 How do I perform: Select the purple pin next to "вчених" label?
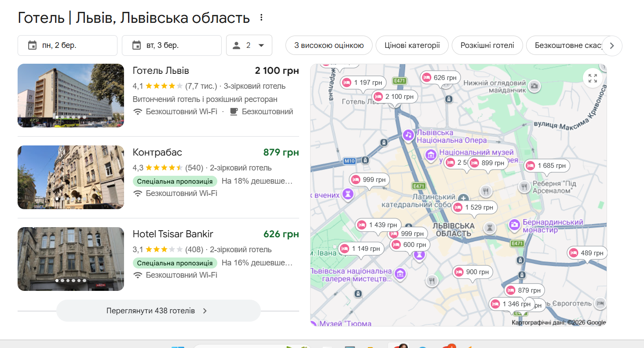[348, 194]
